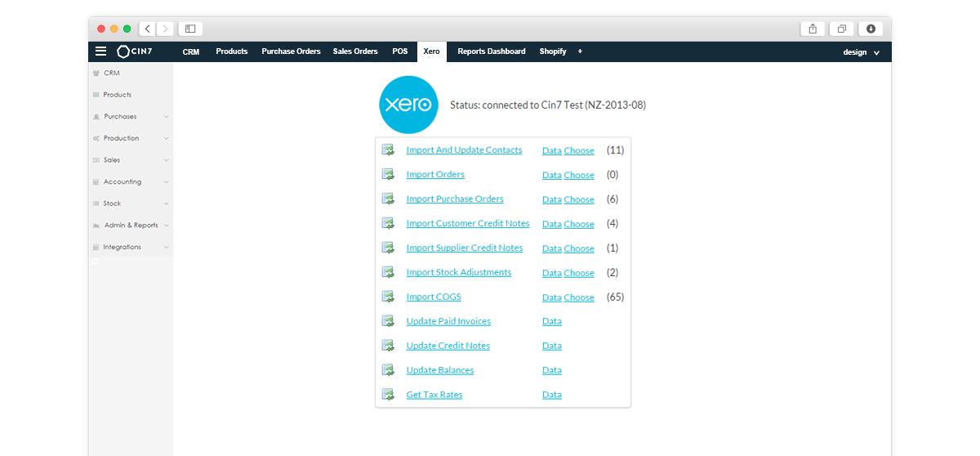The image size is (980, 456).
Task: Click the Import Customer Credit Notes link
Action: [x=468, y=224]
